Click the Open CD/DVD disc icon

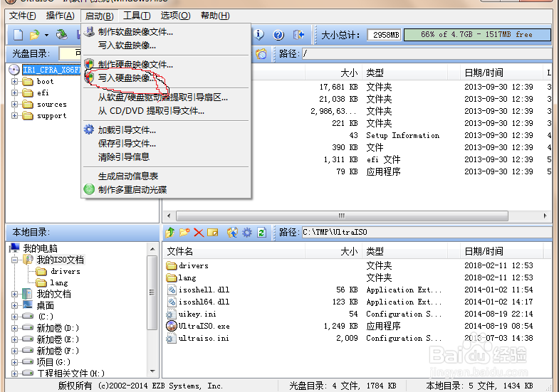click(x=62, y=35)
